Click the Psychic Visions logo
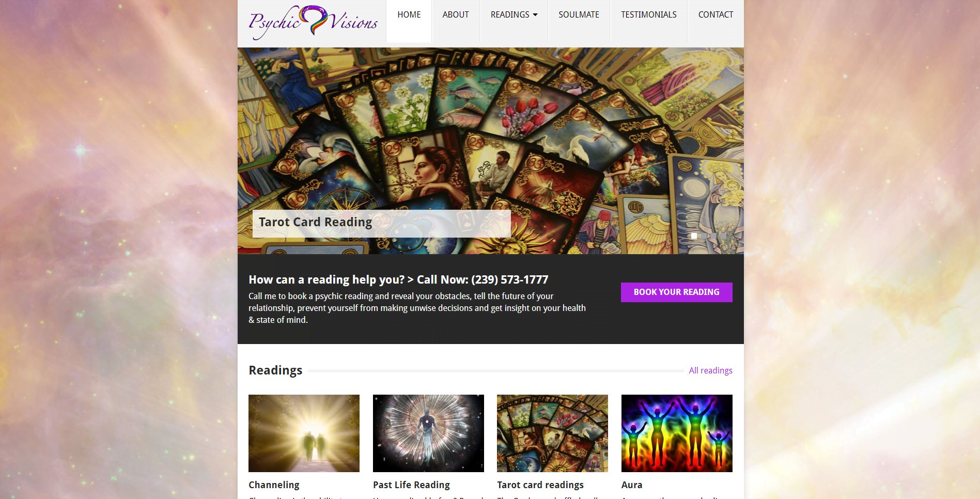This screenshot has width=980, height=499. click(x=313, y=22)
